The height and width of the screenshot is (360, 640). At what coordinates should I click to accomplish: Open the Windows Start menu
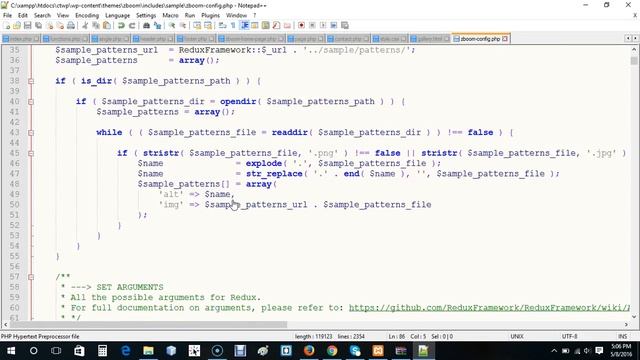[11, 351]
